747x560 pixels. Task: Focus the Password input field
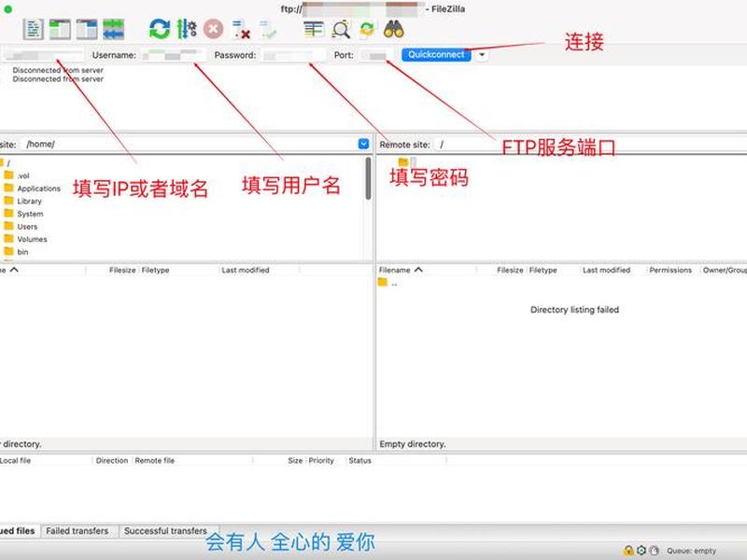[x=293, y=55]
